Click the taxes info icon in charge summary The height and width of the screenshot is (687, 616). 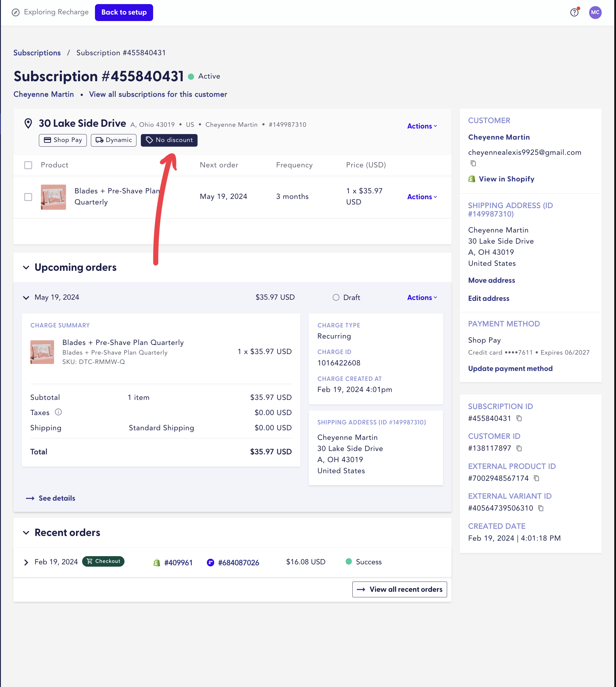[x=58, y=412]
